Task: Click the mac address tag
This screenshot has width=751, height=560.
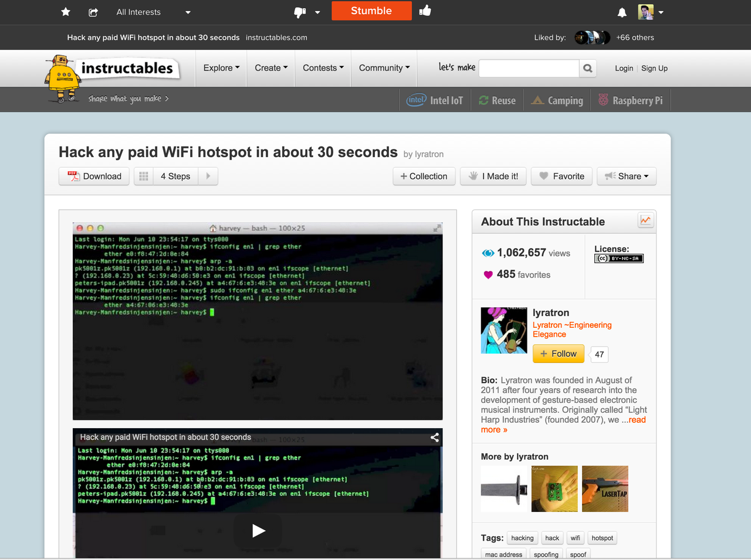Action: (503, 554)
